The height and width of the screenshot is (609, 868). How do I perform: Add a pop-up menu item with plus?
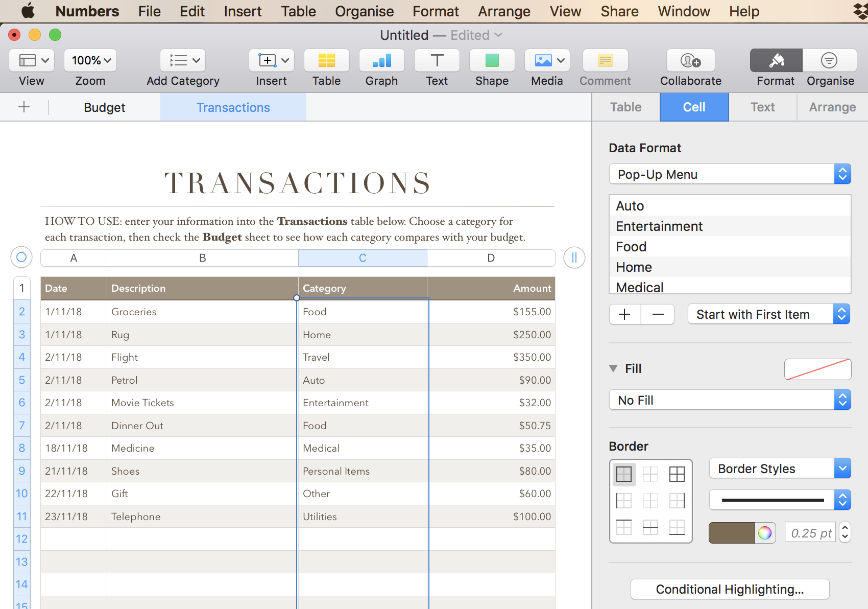tap(625, 314)
